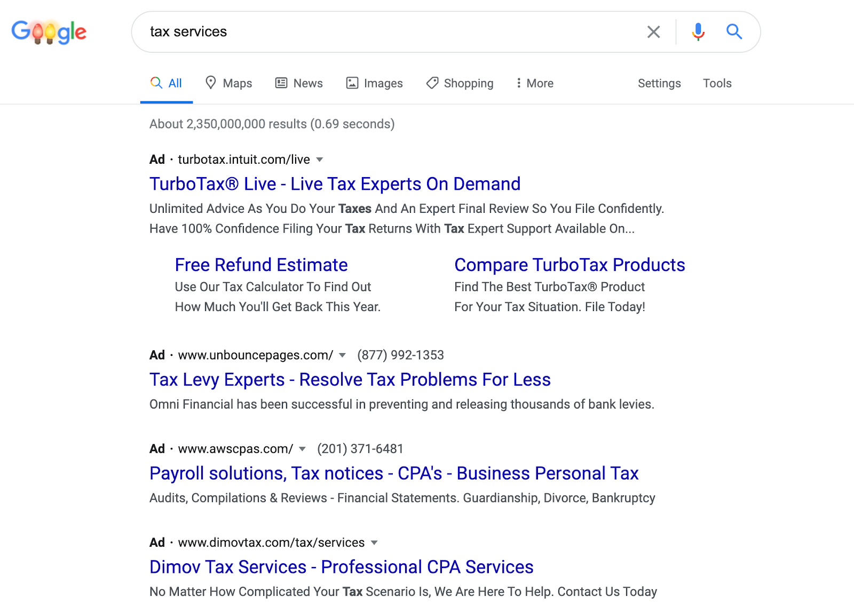
Task: Open the Maps tab pin icon
Action: (x=211, y=83)
